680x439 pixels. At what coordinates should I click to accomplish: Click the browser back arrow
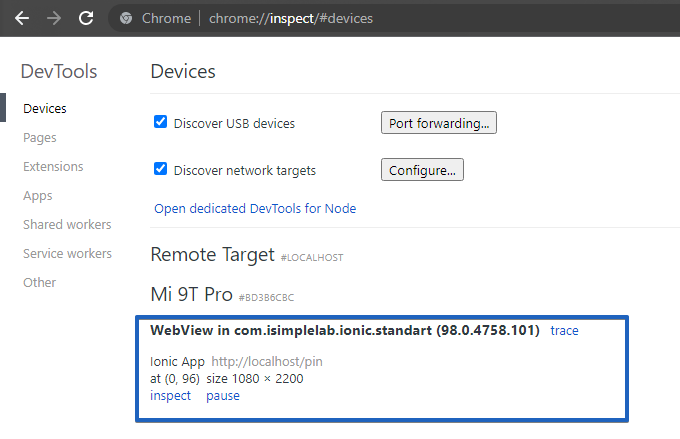pyautogui.click(x=22, y=18)
